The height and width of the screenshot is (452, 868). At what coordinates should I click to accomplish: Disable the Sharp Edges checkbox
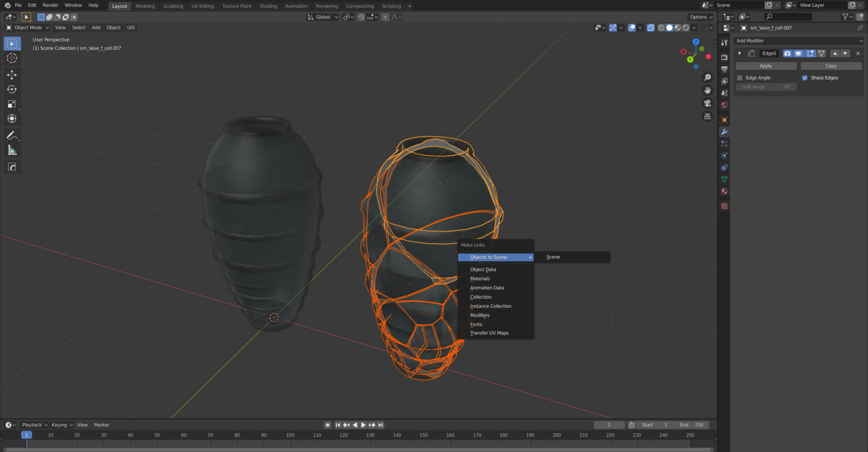click(805, 77)
